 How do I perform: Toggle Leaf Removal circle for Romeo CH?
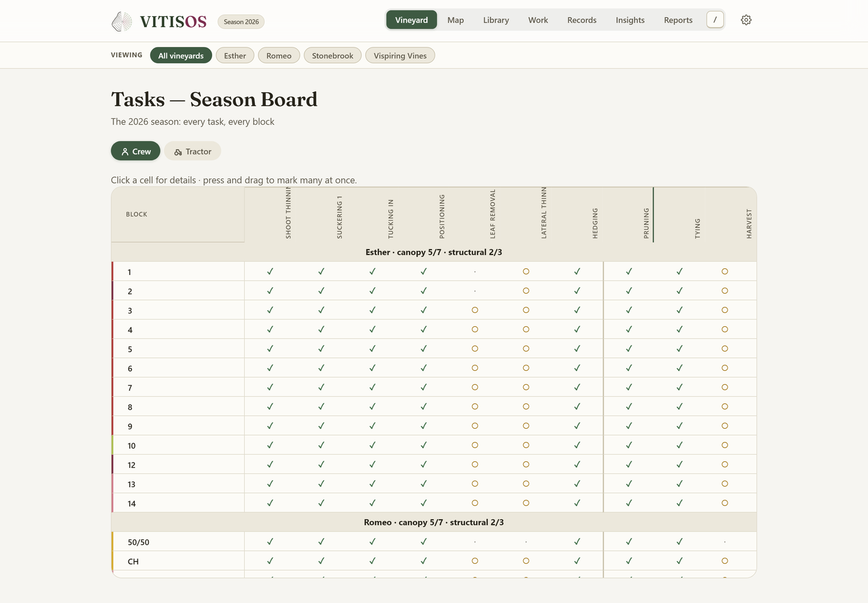coord(475,561)
